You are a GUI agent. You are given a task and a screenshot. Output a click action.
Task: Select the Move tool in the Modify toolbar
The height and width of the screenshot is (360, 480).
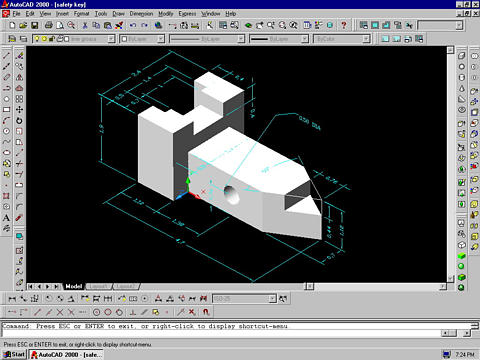pos(19,110)
